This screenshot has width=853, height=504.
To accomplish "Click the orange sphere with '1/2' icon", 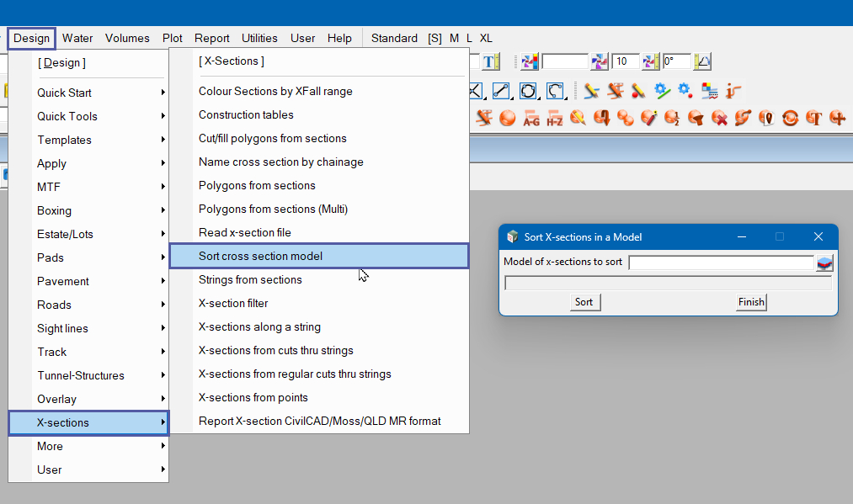I will [672, 118].
